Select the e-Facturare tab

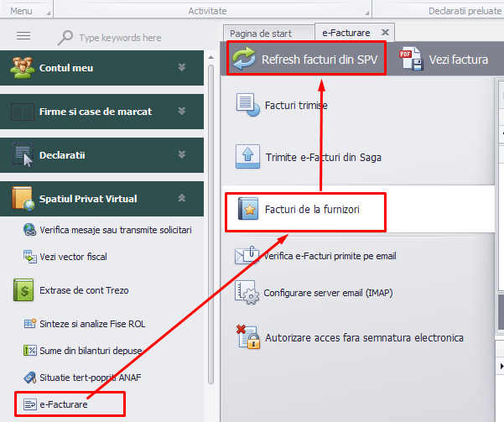[346, 33]
